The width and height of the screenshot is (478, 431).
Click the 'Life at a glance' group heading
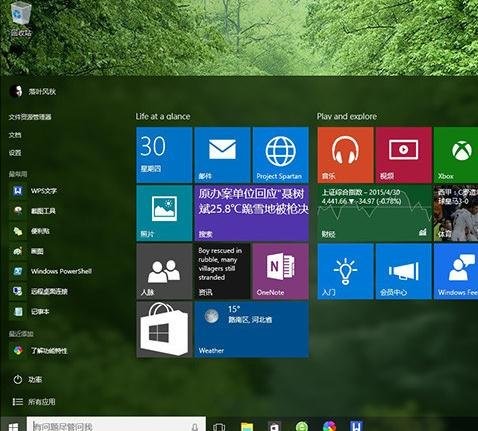163,116
